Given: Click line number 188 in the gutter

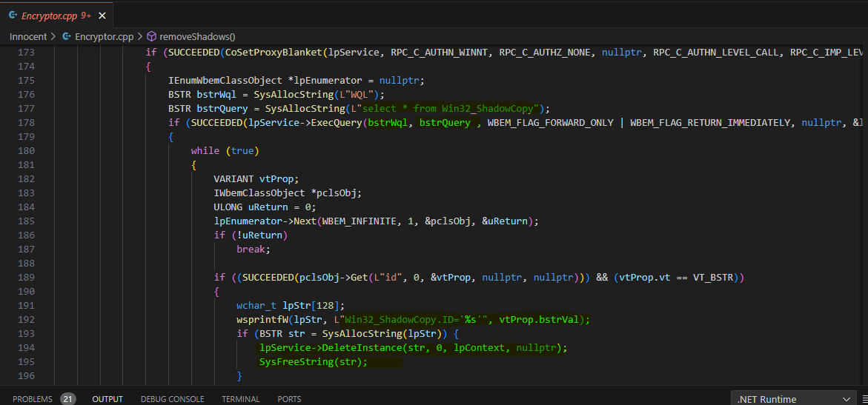Looking at the screenshot, I should tap(27, 263).
